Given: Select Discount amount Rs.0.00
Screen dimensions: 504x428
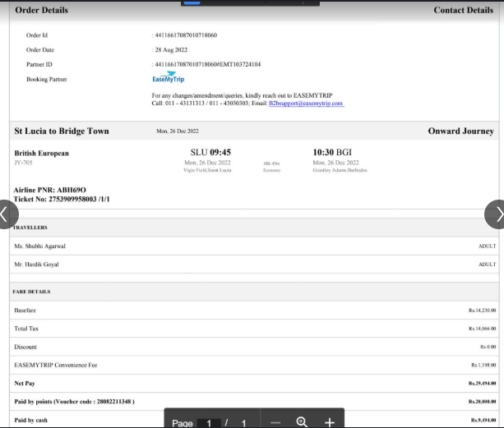Looking at the screenshot, I should click(x=488, y=347).
